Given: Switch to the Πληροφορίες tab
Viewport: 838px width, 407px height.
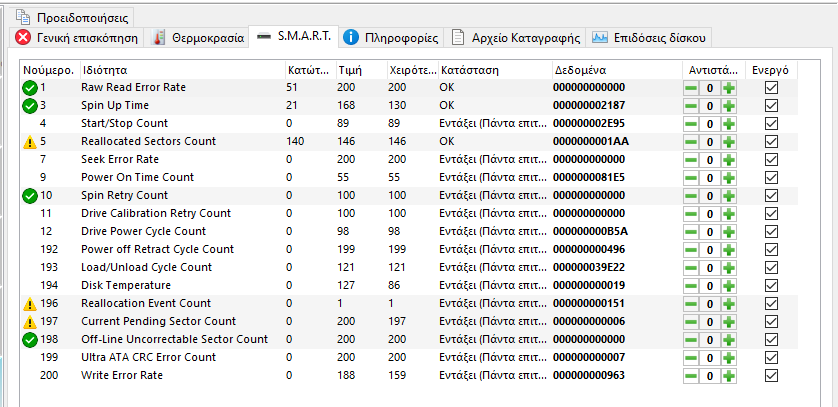Looking at the screenshot, I should pyautogui.click(x=393, y=38).
